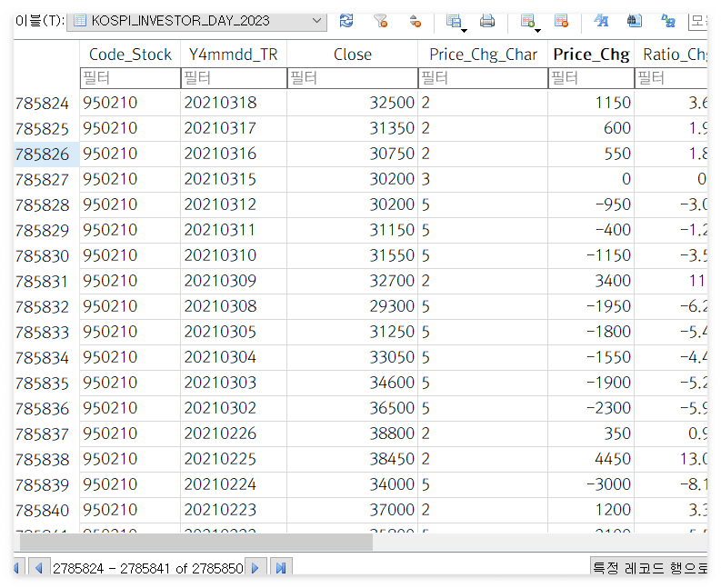
Task: Select row header 785833
Action: coord(46,332)
